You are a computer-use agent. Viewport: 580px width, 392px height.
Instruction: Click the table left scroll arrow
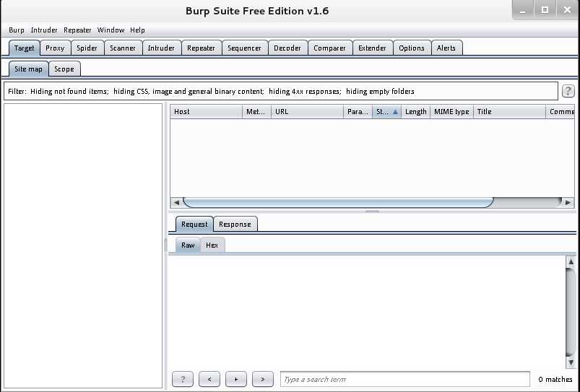click(176, 202)
